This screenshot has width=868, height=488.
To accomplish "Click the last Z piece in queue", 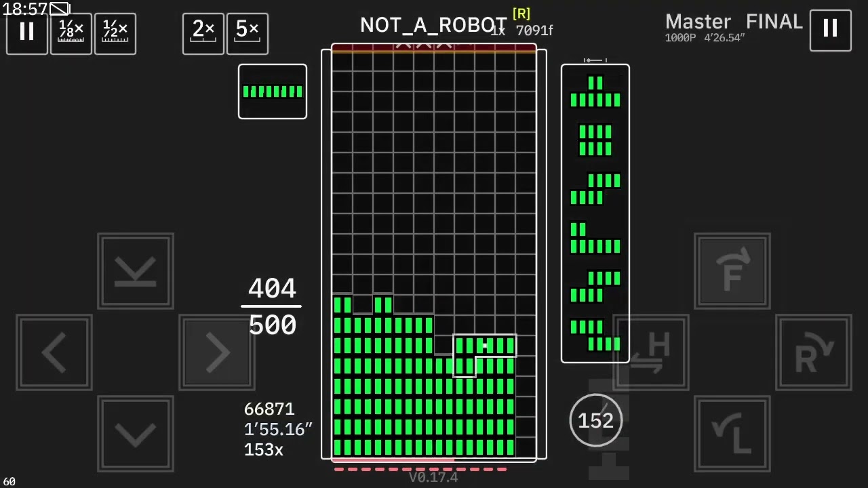I will (595, 336).
